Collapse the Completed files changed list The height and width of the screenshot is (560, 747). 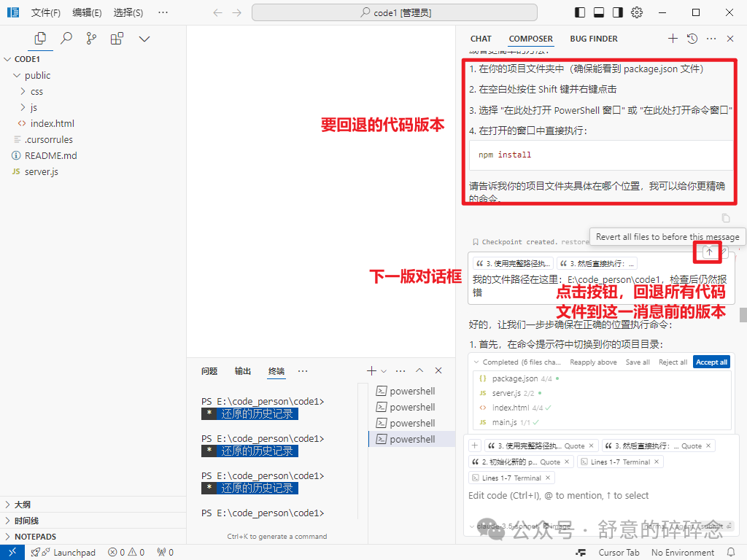coord(476,362)
